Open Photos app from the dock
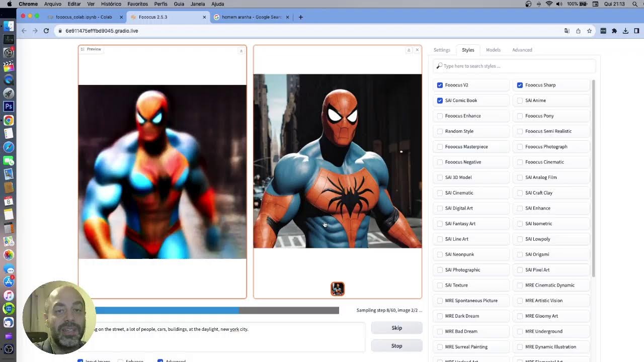The width and height of the screenshot is (644, 362). [9, 255]
